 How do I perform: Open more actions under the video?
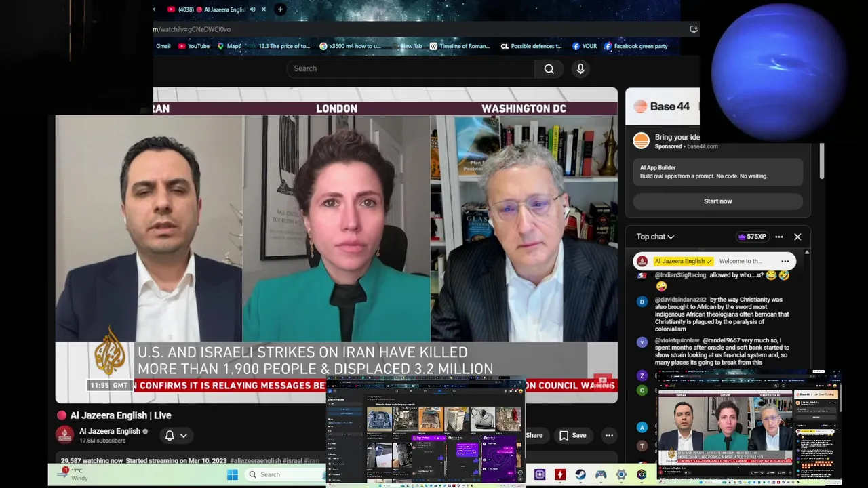tap(609, 436)
